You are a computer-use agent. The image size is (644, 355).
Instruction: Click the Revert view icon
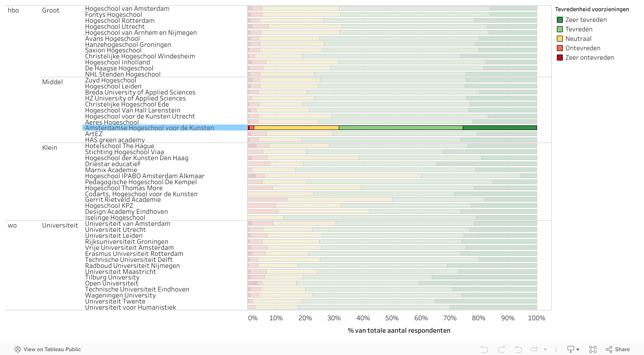518,349
